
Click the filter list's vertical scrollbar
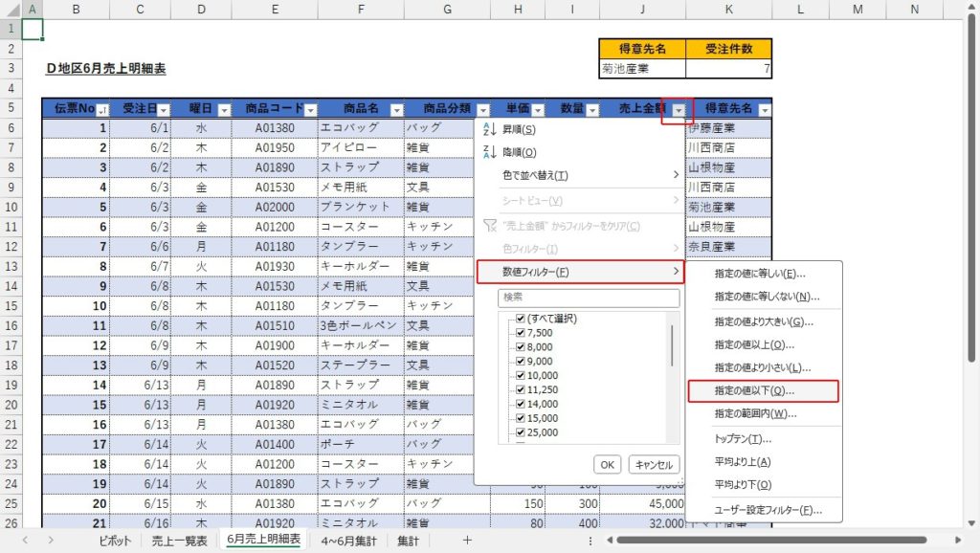click(672, 346)
